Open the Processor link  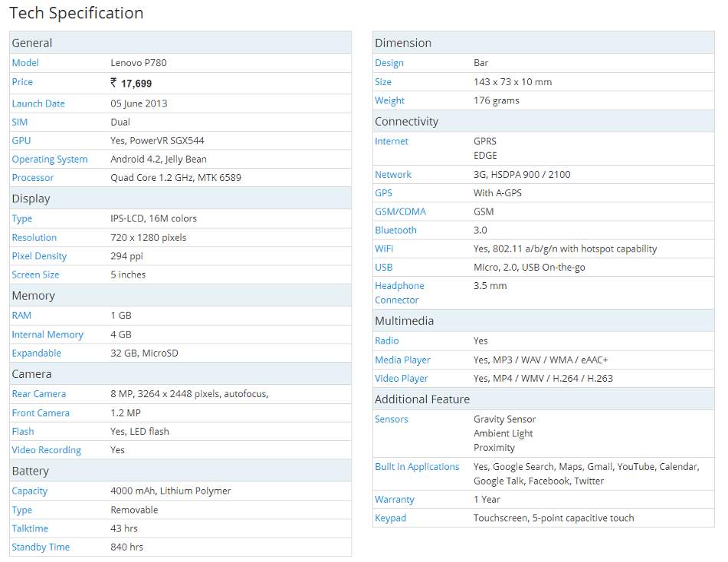pos(32,177)
